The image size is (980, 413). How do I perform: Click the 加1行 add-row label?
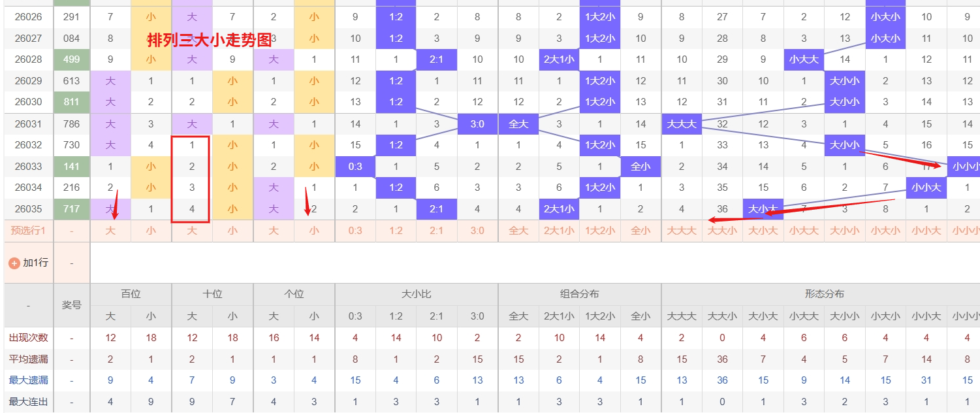(35, 263)
